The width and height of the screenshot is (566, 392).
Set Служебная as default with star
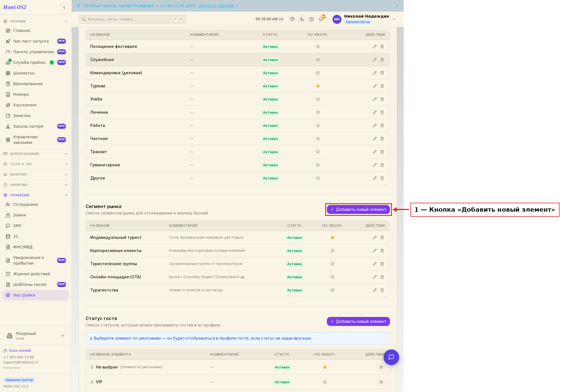(318, 60)
